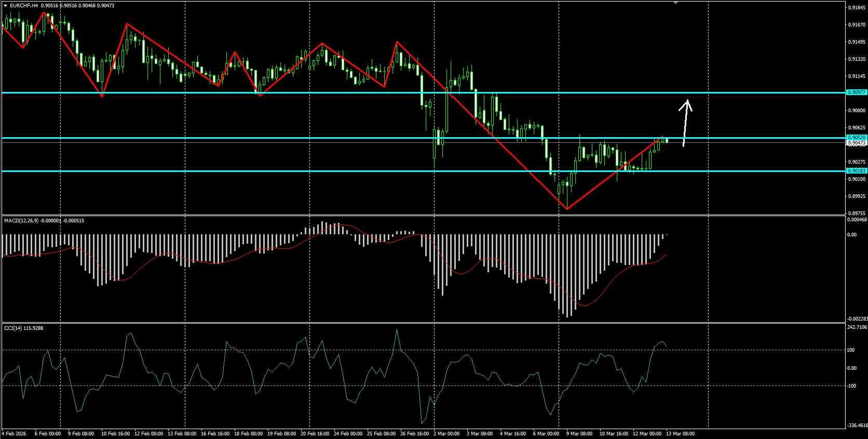The width and height of the screenshot is (868, 439).
Task: Click the EURCHF,H4 chart title text
Action: (23, 6)
